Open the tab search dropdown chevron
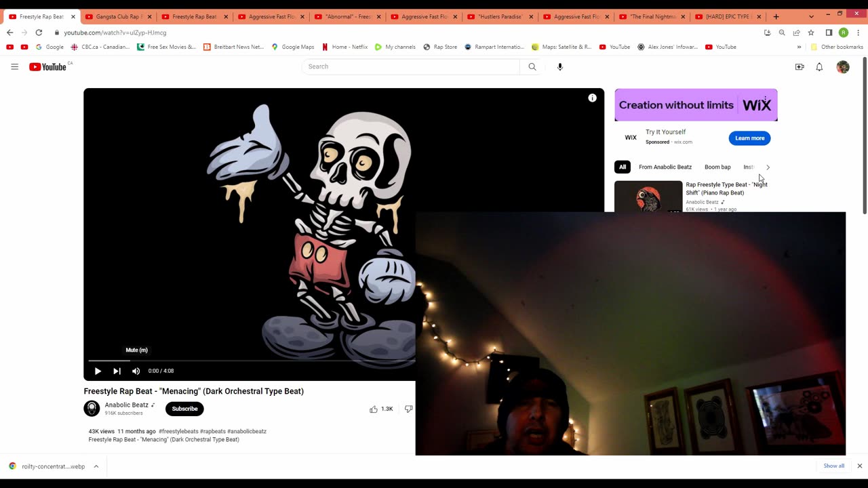 [811, 16]
